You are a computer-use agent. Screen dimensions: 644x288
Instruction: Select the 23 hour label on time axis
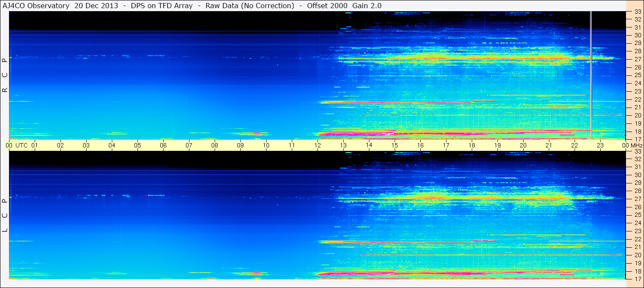coord(600,145)
